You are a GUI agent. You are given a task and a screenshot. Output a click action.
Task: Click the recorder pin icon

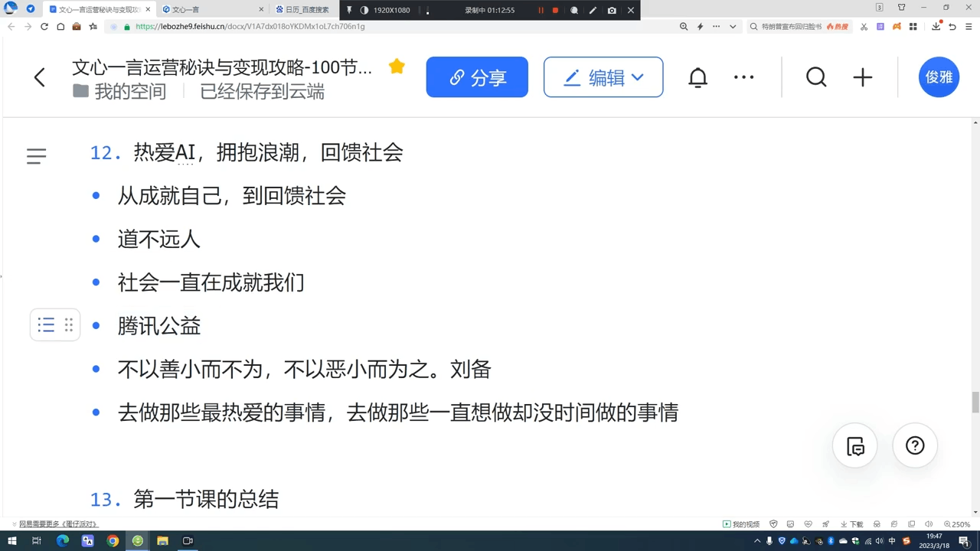[349, 10]
